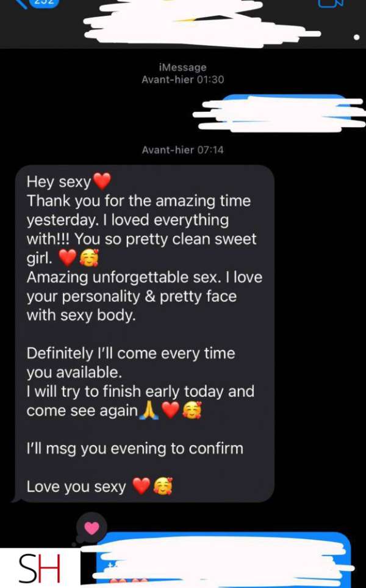Tap the red heart after praying hands
The height and width of the screenshot is (588, 366).
(171, 410)
